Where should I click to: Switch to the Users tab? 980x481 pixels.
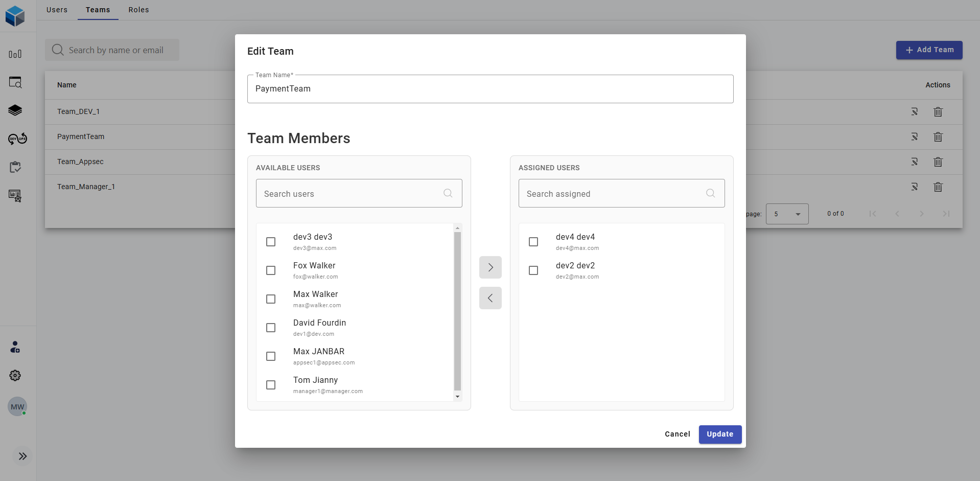pos(57,10)
